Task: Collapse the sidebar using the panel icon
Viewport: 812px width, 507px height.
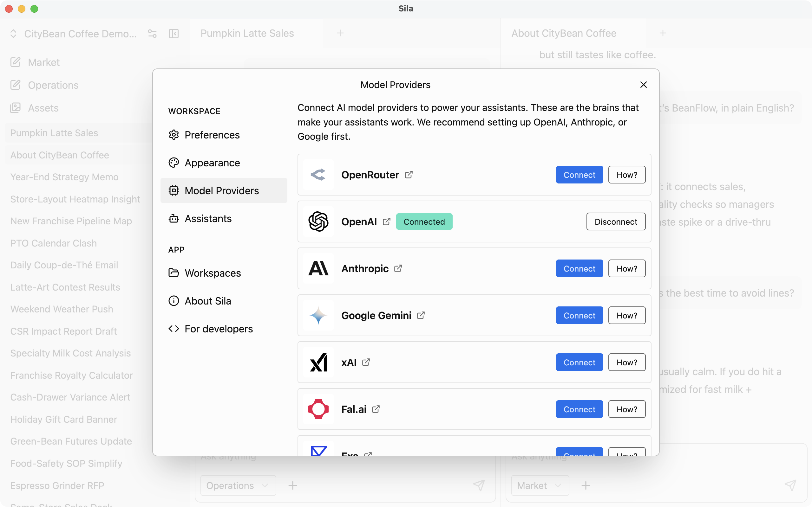Action: coord(174,34)
